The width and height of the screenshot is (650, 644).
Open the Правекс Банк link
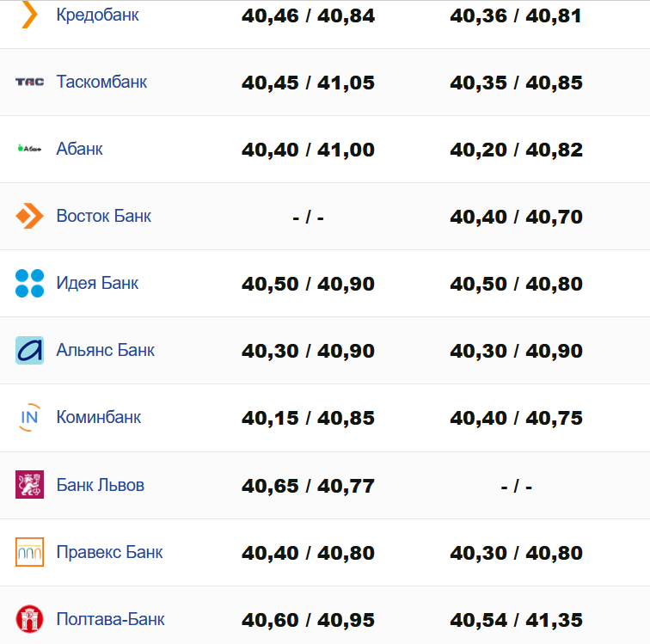(x=109, y=552)
